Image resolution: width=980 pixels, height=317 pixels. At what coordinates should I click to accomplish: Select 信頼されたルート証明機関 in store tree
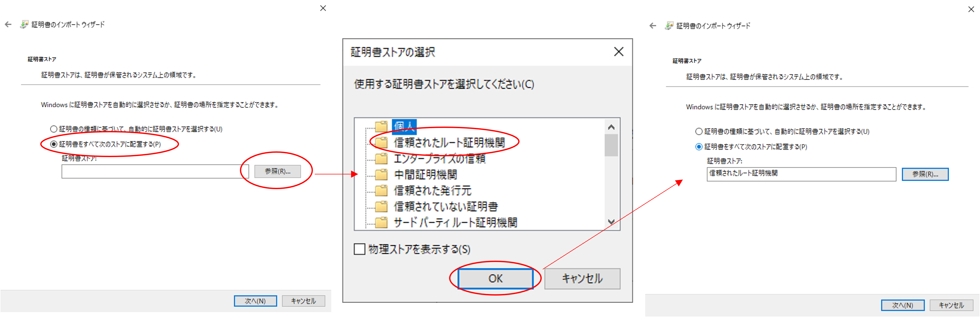449,143
